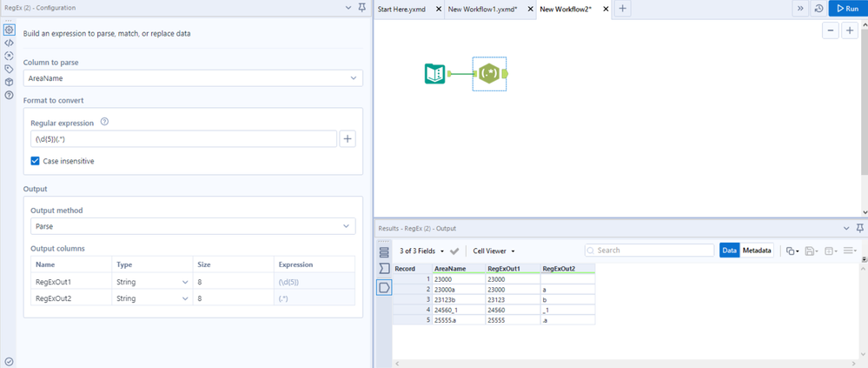This screenshot has height=368, width=868.
Task: Close the Start Here.yxmd tab
Action: click(x=439, y=10)
